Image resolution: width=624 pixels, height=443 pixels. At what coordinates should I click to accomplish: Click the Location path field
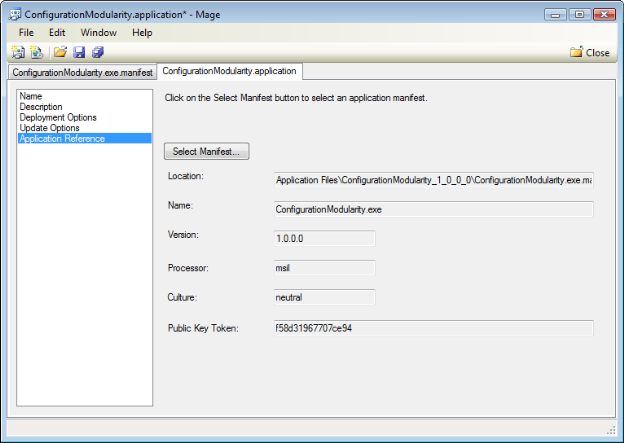pos(434,180)
